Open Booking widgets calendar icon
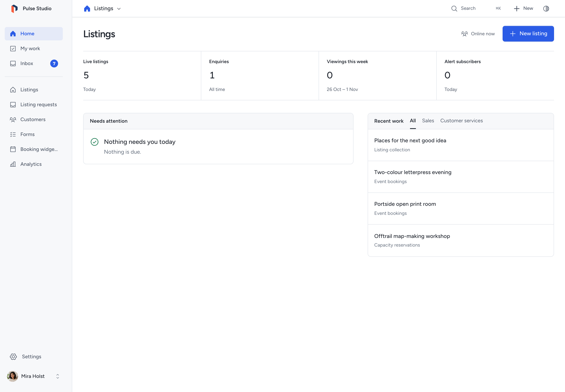 (x=13, y=149)
